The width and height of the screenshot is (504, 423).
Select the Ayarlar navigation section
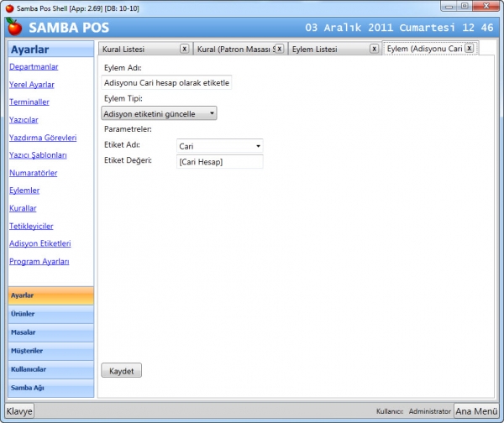pyautogui.click(x=51, y=295)
